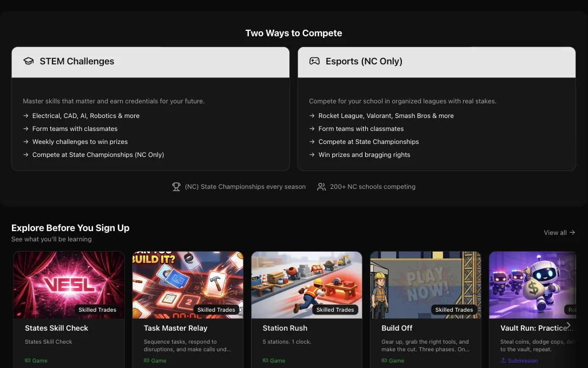
Task: Click the 'Sequence tasks, respond to disruptions' description
Action: pyautogui.click(x=188, y=345)
